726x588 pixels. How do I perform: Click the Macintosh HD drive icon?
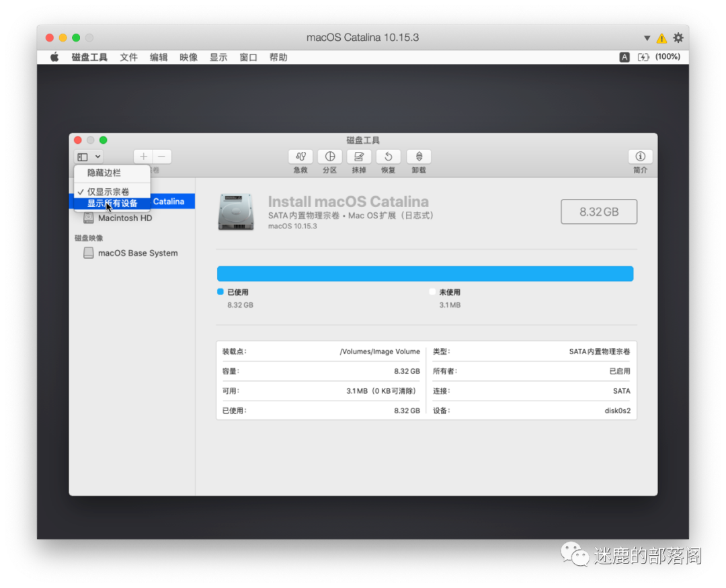point(89,218)
